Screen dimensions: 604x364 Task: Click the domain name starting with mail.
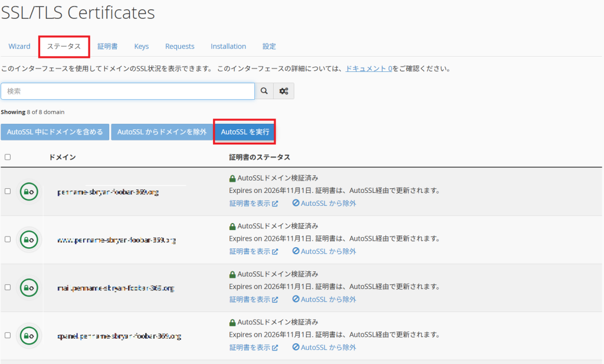[x=116, y=288]
